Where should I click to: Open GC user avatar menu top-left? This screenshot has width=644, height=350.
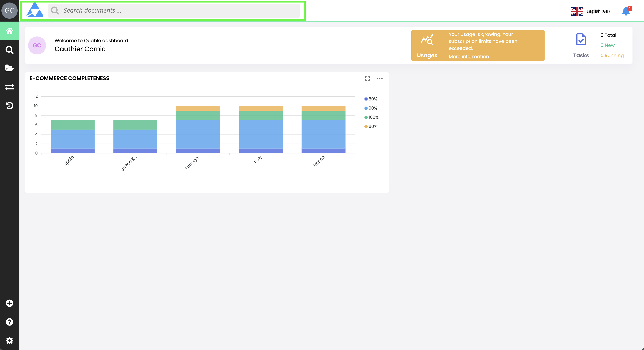[10, 10]
